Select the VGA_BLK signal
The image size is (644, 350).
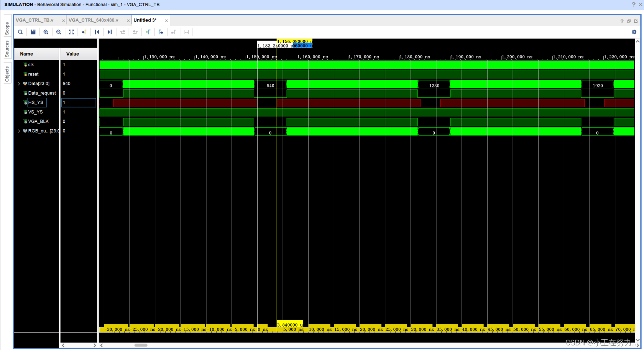38,122
